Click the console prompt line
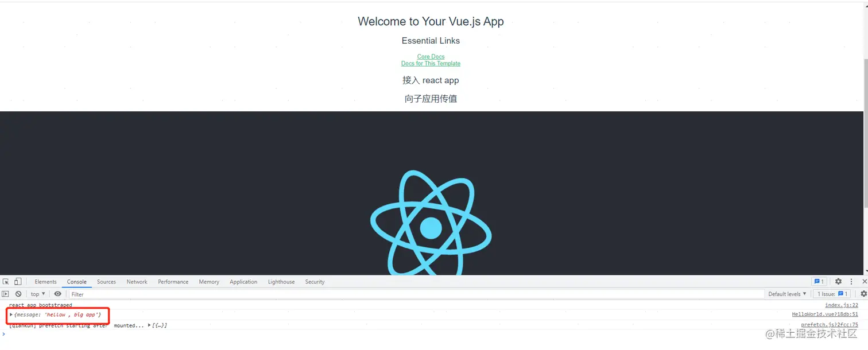Image resolution: width=868 pixels, height=350 pixels. 434,334
